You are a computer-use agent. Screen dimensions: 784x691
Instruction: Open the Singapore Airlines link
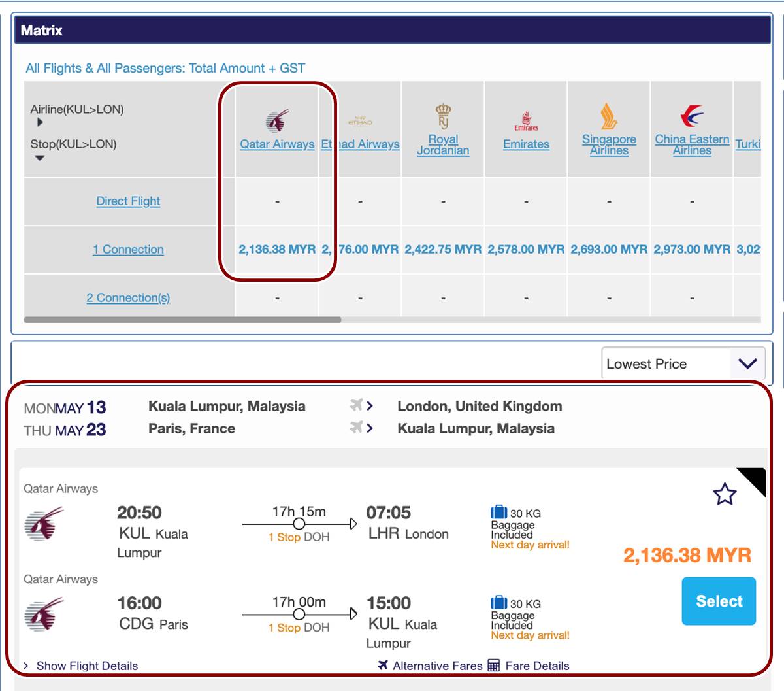[x=609, y=144]
